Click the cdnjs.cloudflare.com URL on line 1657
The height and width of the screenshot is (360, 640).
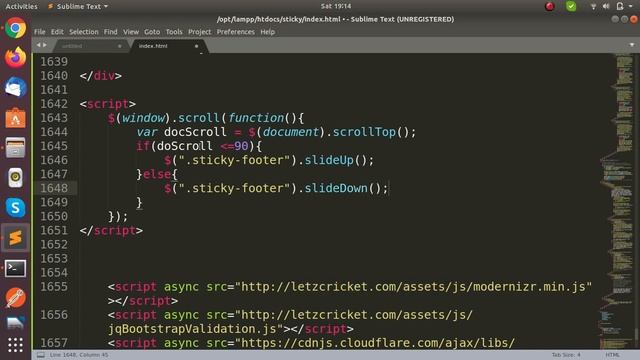(378, 343)
